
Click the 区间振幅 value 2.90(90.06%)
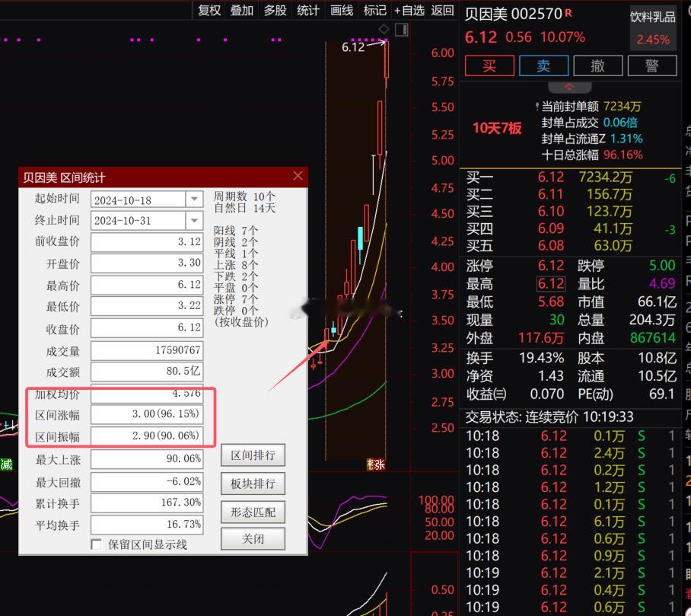click(147, 436)
